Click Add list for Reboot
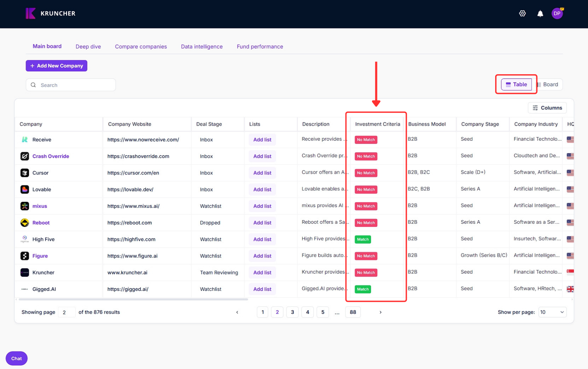The height and width of the screenshot is (369, 588). (x=262, y=223)
